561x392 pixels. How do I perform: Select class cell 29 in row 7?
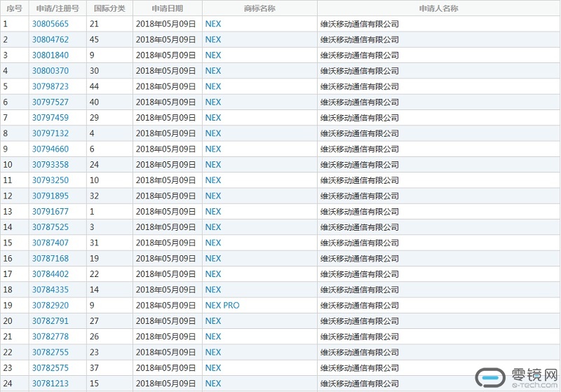point(109,118)
